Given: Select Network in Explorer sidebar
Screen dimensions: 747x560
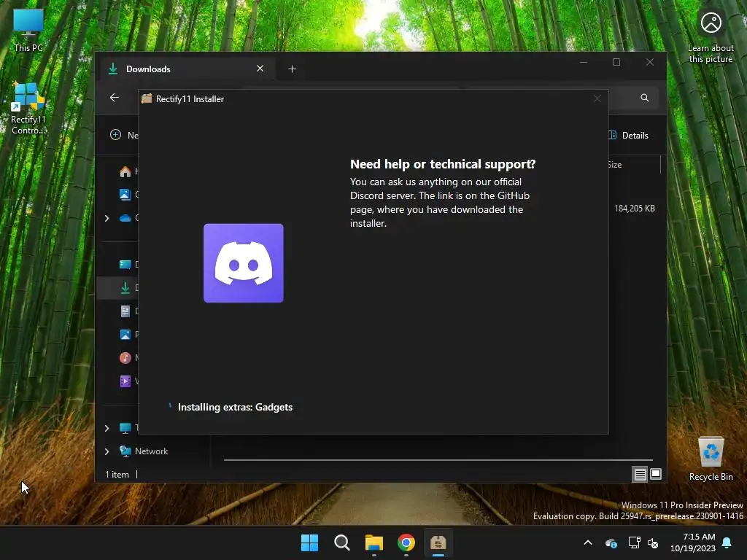Looking at the screenshot, I should [x=151, y=451].
